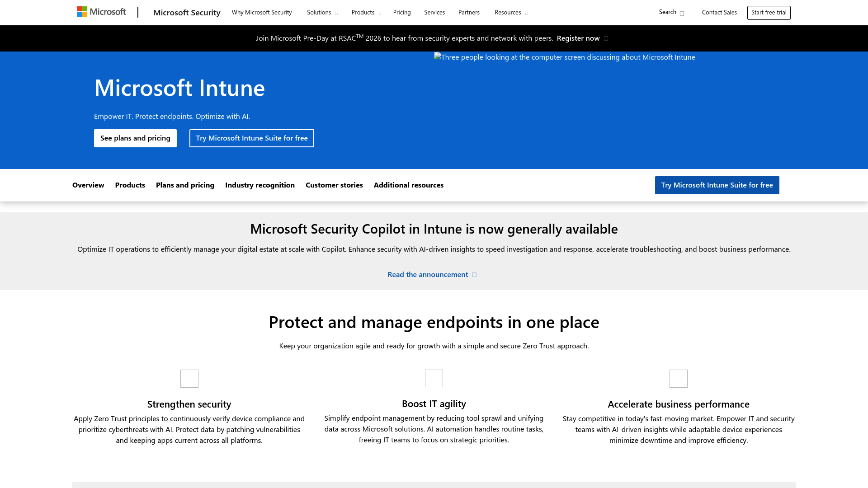Open the Search icon
The width and height of the screenshot is (868, 488).
click(x=682, y=13)
